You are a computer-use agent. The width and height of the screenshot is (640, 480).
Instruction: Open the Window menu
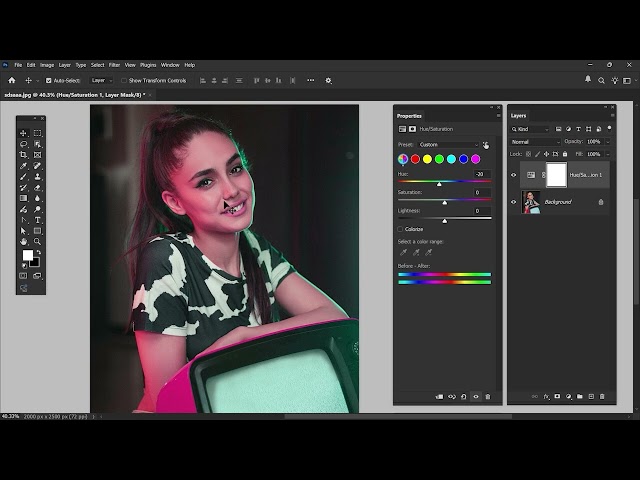coord(170,65)
